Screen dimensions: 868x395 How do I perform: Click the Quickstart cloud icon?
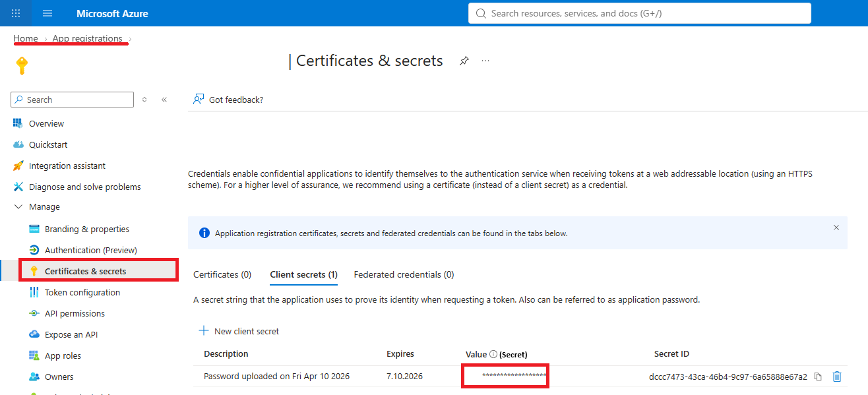click(x=18, y=144)
